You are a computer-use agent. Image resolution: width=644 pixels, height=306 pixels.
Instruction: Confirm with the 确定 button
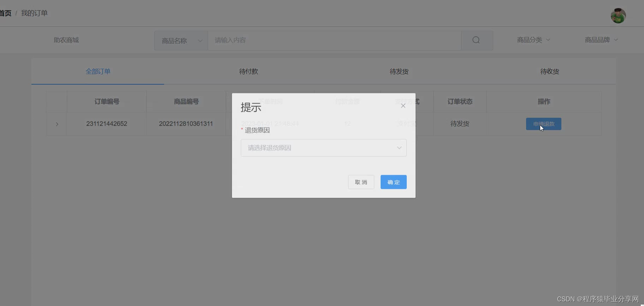point(393,182)
